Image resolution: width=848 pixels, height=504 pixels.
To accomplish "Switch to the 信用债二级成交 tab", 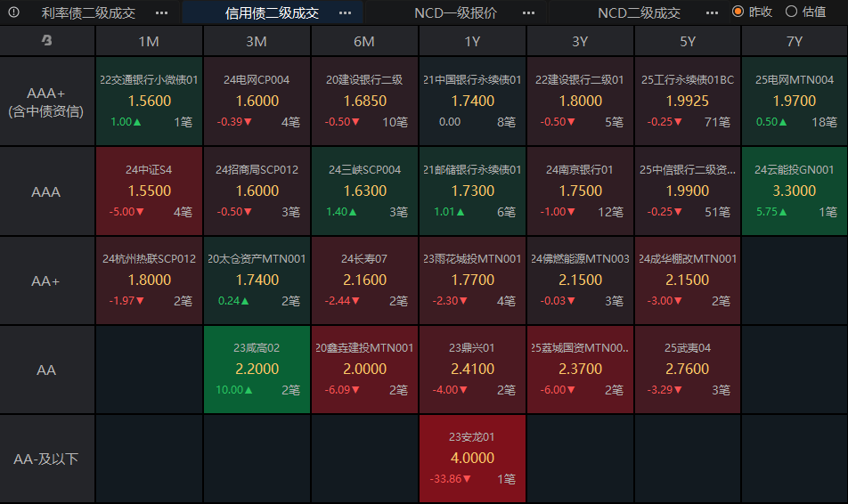I will coord(272,12).
